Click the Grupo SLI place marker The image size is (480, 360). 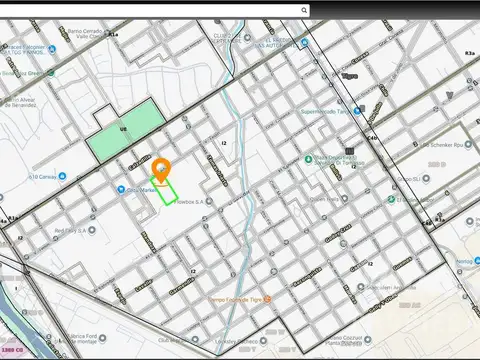click(426, 179)
